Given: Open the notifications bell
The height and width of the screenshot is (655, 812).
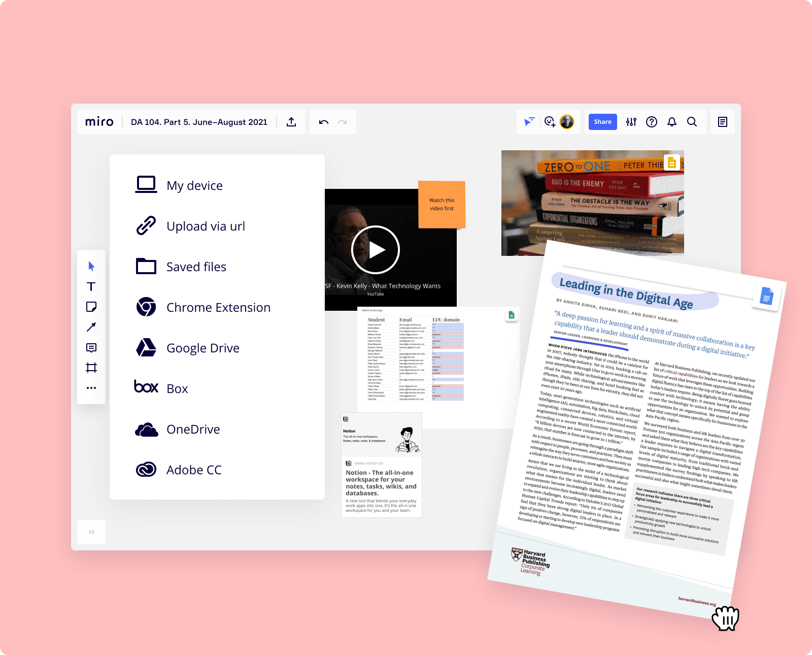Looking at the screenshot, I should pyautogui.click(x=672, y=122).
